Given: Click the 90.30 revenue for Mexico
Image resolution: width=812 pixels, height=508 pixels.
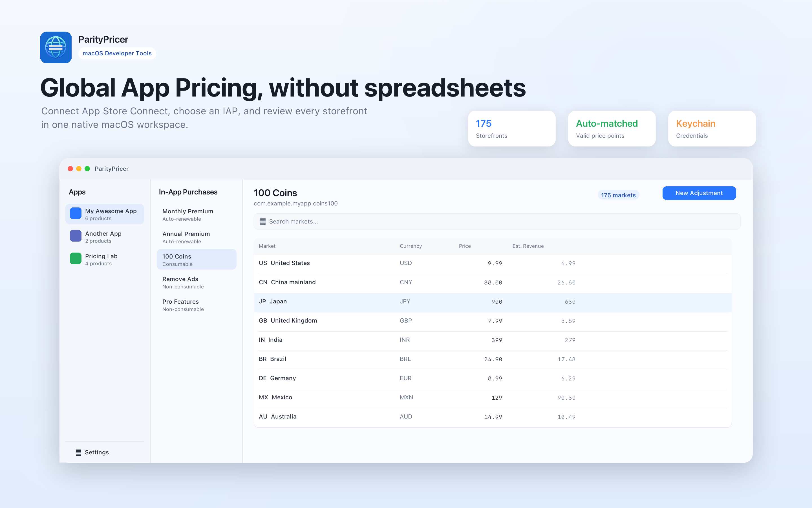Looking at the screenshot, I should tap(566, 397).
